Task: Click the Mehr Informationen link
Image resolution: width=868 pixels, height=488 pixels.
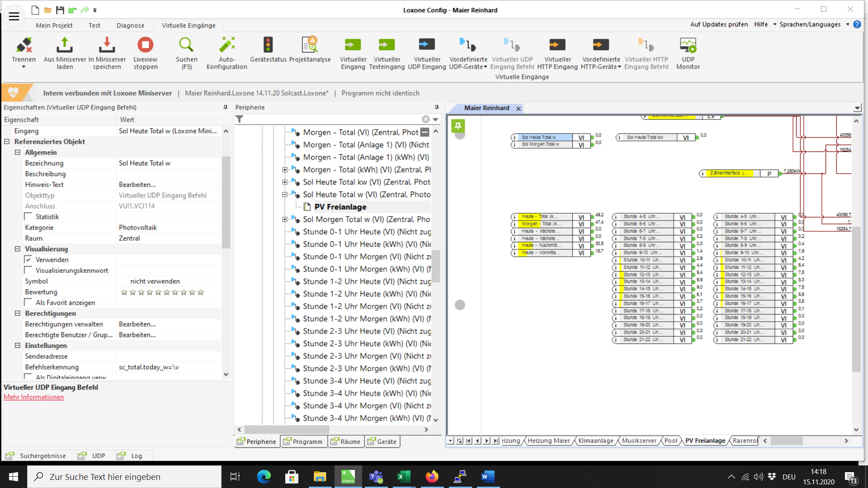Action: pyautogui.click(x=34, y=397)
